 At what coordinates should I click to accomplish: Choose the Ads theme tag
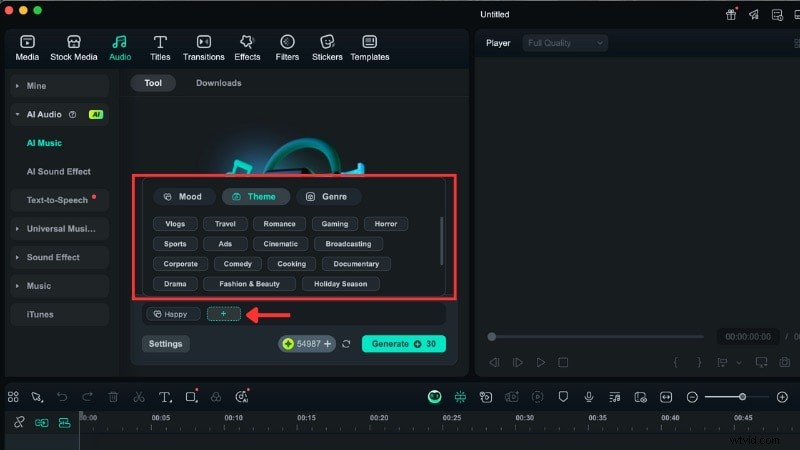pos(225,243)
